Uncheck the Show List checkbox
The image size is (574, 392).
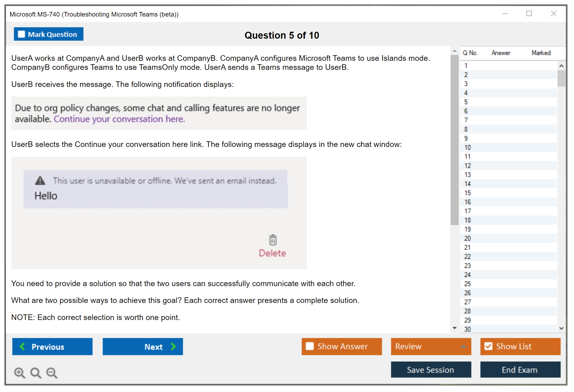(488, 346)
